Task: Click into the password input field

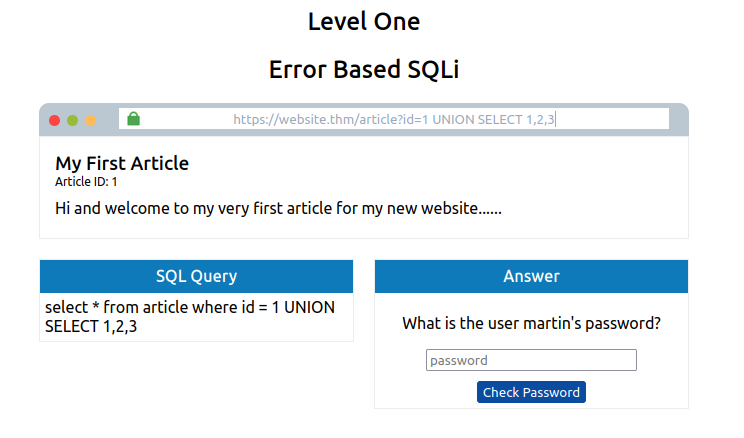Action: point(531,360)
